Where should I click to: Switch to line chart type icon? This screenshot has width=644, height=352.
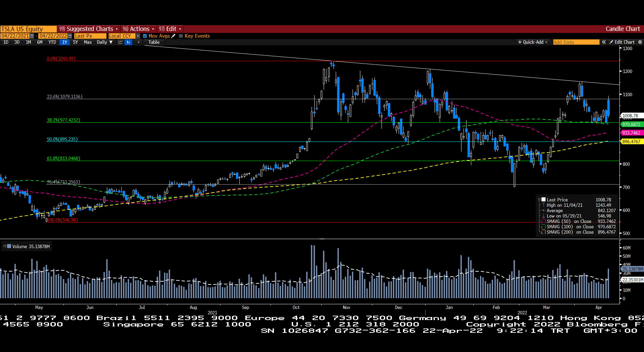120,42
